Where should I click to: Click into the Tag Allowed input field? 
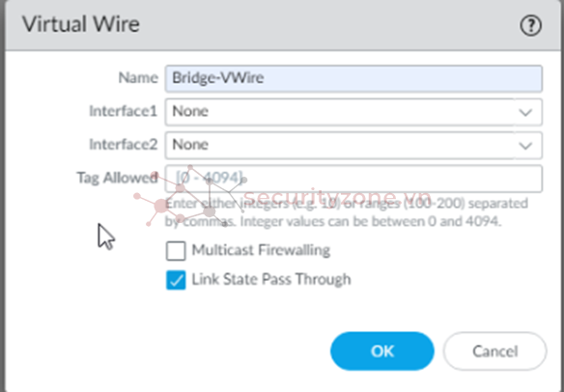(x=353, y=179)
